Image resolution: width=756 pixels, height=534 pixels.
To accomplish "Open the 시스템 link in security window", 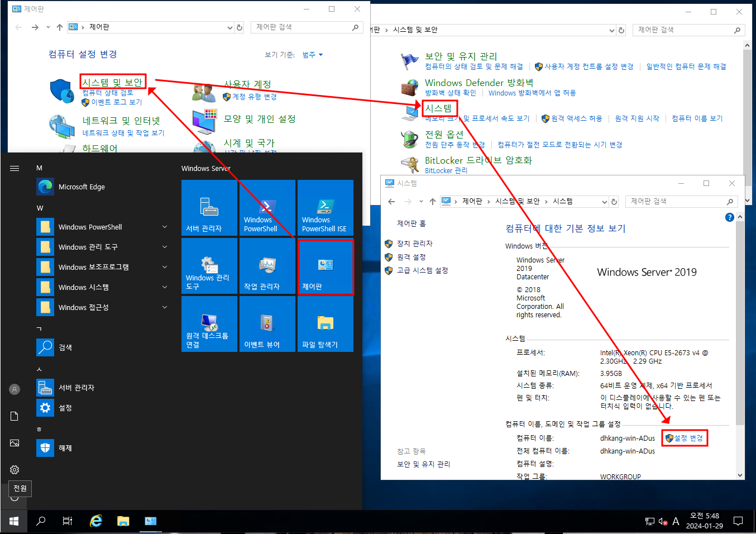I will (x=438, y=108).
